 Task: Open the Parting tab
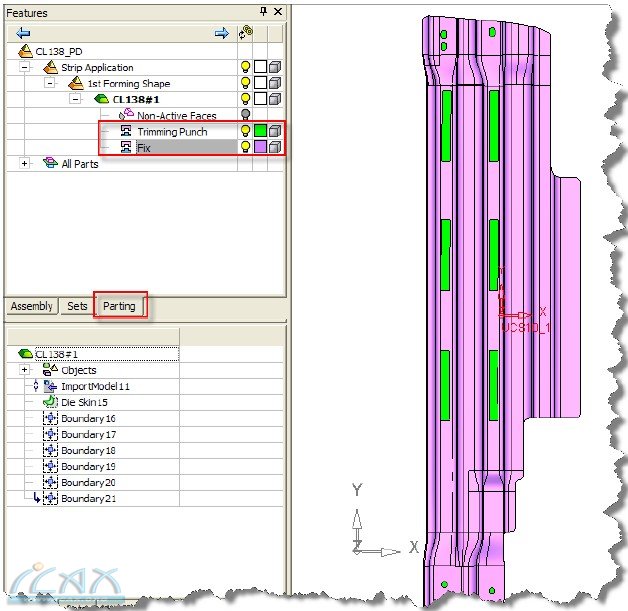click(x=119, y=306)
